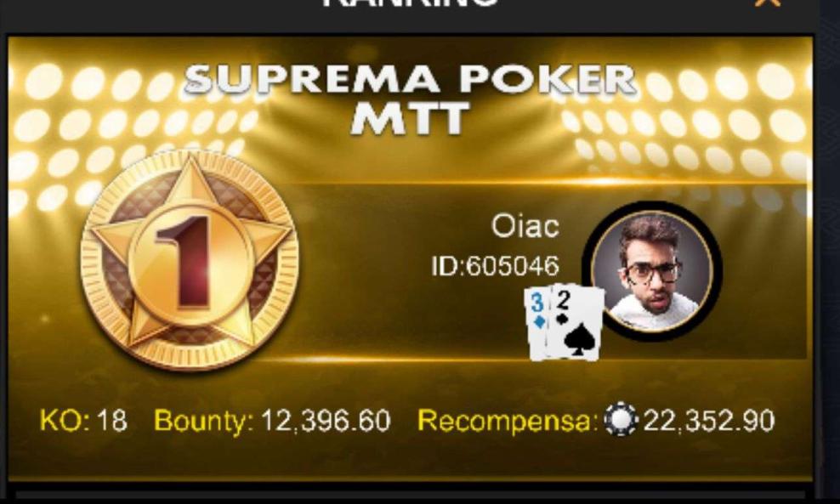
Task: Open the winner's round avatar photo
Action: 652,270
